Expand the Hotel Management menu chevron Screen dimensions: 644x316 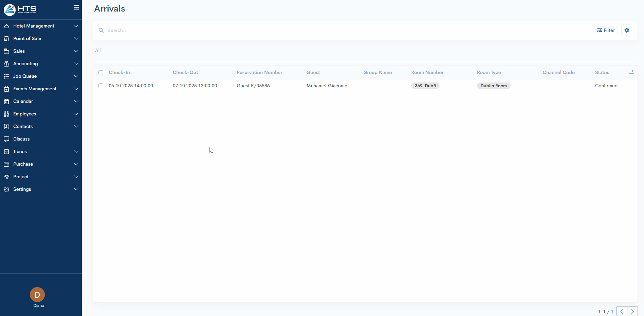tap(76, 26)
